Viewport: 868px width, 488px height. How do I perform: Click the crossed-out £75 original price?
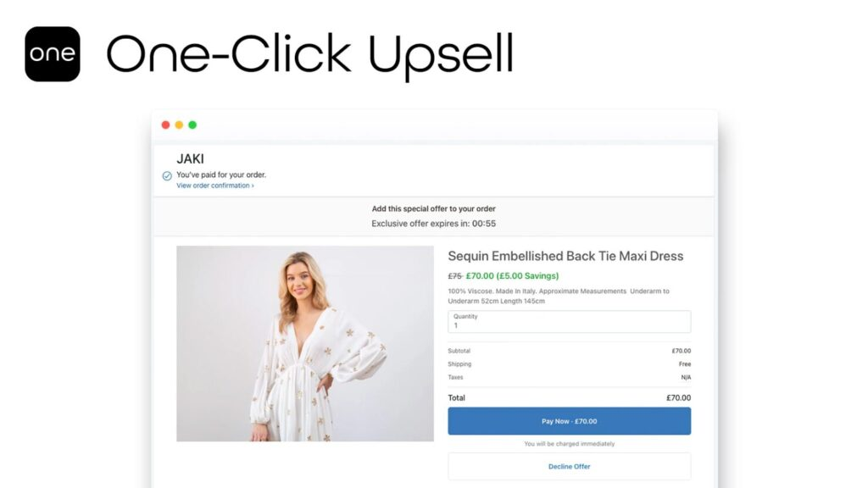coord(454,276)
